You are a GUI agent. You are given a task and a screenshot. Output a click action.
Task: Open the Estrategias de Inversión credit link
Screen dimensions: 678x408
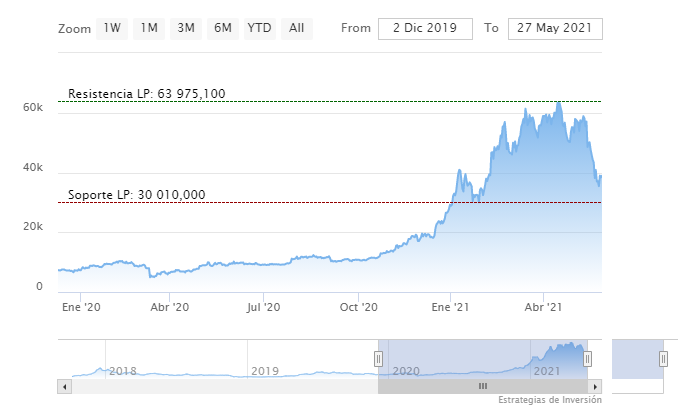point(550,400)
